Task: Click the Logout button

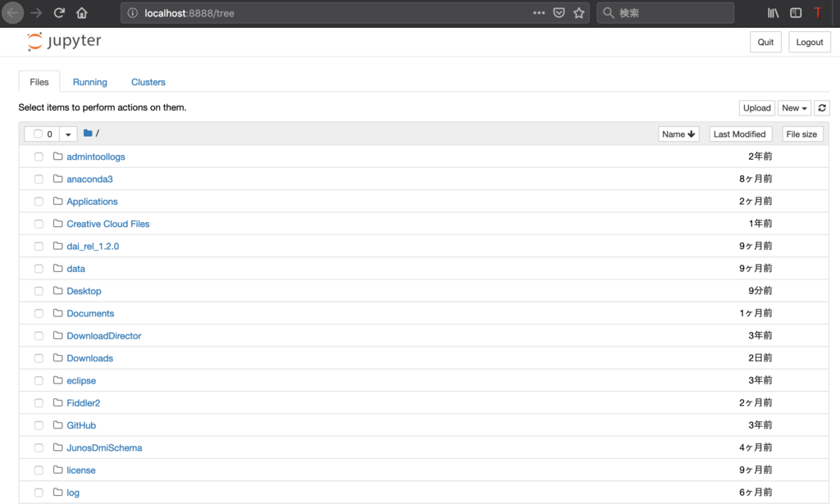Action: [x=810, y=42]
